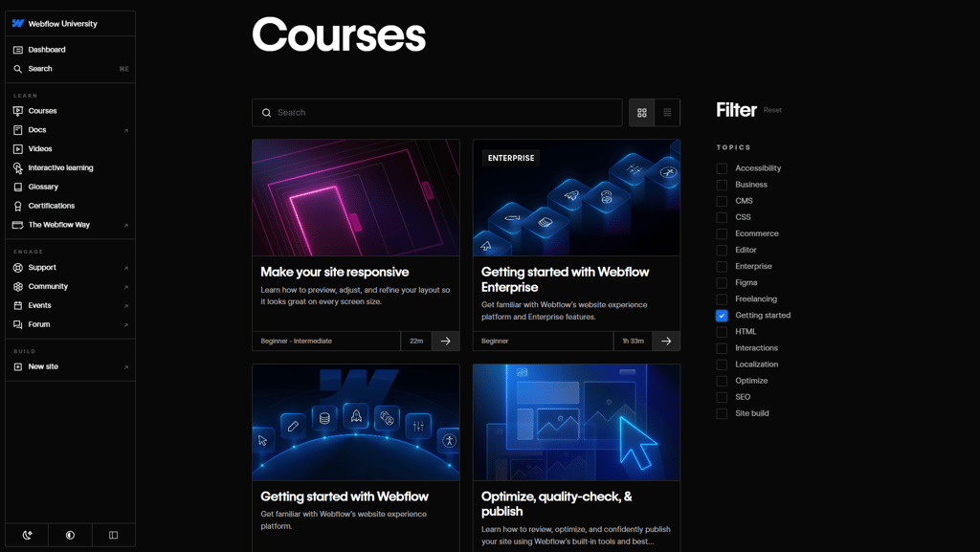Focus the courses Search field

[x=436, y=113]
